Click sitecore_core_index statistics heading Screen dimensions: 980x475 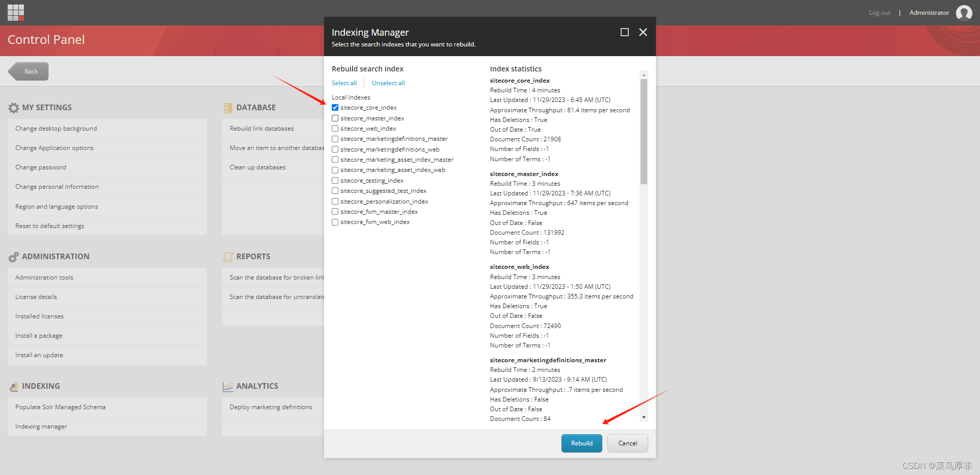click(520, 81)
